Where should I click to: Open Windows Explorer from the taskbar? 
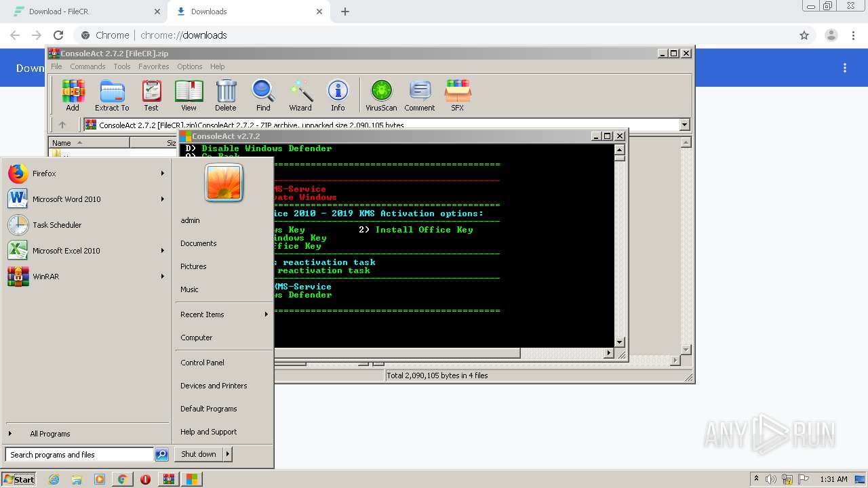pos(77,479)
